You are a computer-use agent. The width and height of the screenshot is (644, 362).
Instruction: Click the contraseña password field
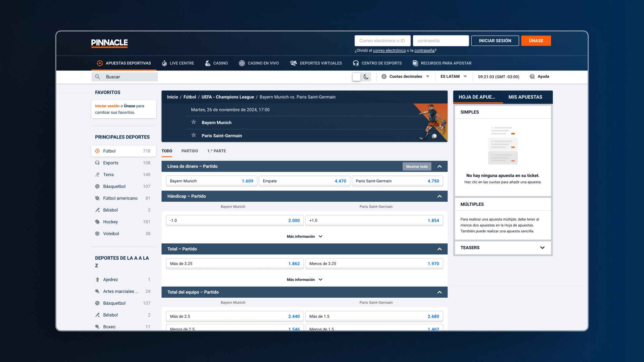tap(441, 41)
